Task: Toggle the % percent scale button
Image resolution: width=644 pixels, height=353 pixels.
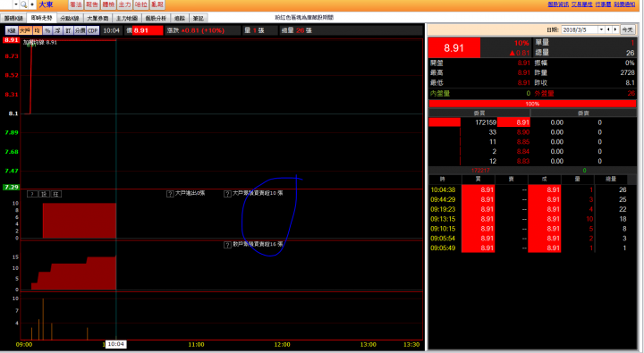Action: (47, 30)
